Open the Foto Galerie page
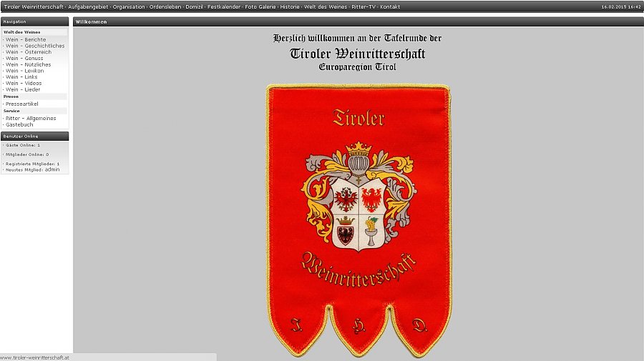 pyautogui.click(x=260, y=6)
